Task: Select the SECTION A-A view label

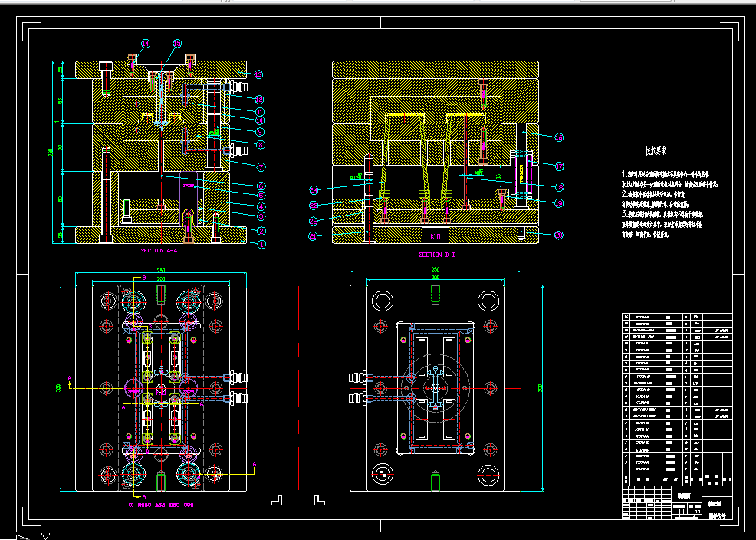Action: [x=159, y=251]
